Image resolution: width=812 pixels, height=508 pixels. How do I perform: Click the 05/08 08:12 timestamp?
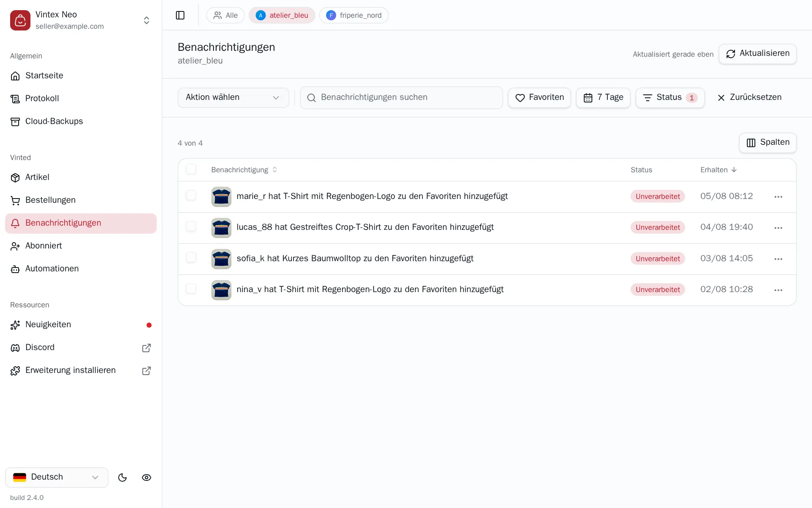[727, 196]
